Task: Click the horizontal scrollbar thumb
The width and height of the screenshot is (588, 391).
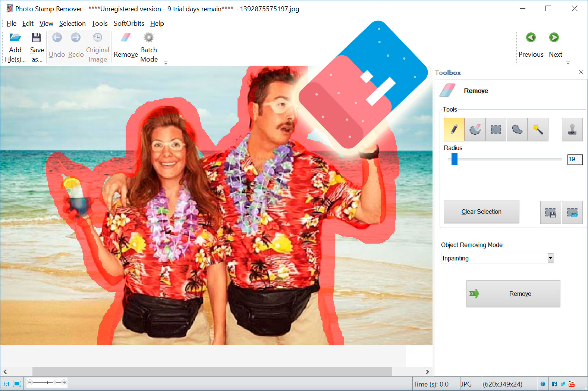Action: [212, 372]
